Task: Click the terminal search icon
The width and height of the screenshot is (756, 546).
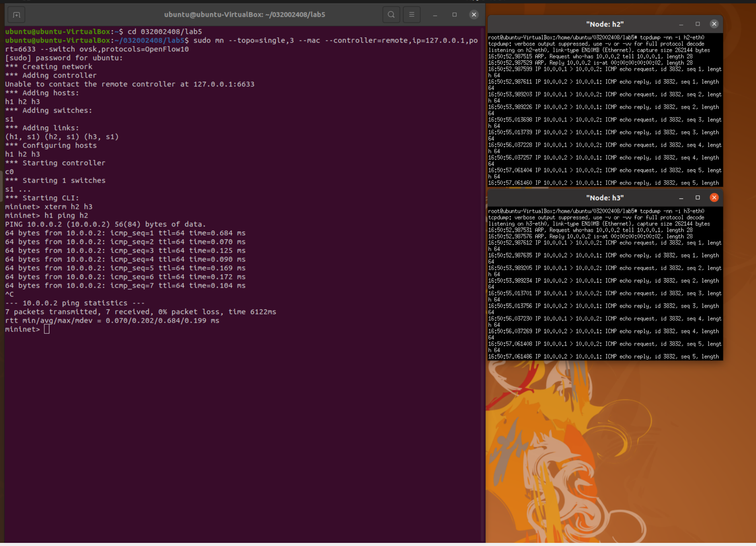Action: tap(391, 15)
